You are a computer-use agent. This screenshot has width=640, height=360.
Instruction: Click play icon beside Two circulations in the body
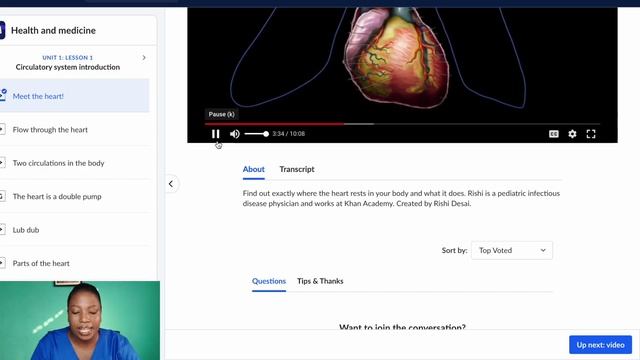pos(2,163)
